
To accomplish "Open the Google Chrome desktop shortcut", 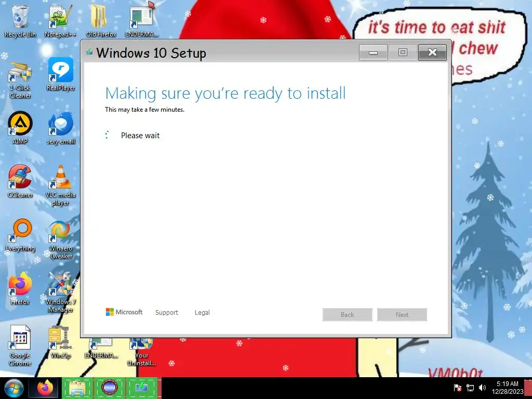I will click(20, 345).
